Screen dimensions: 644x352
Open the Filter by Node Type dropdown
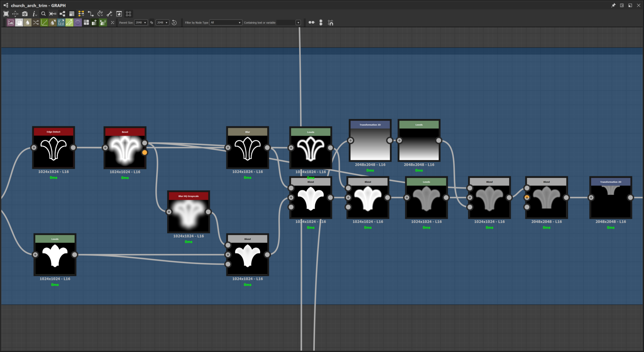(x=226, y=23)
